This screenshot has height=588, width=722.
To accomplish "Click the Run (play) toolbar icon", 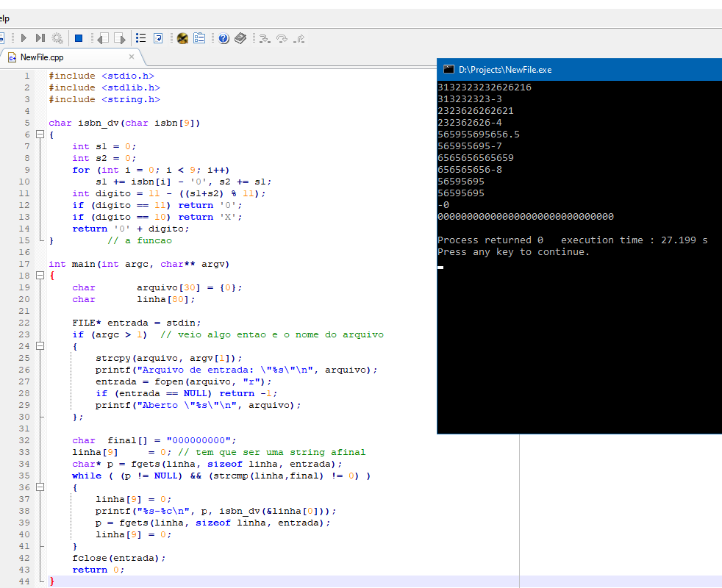I will click(x=24, y=37).
